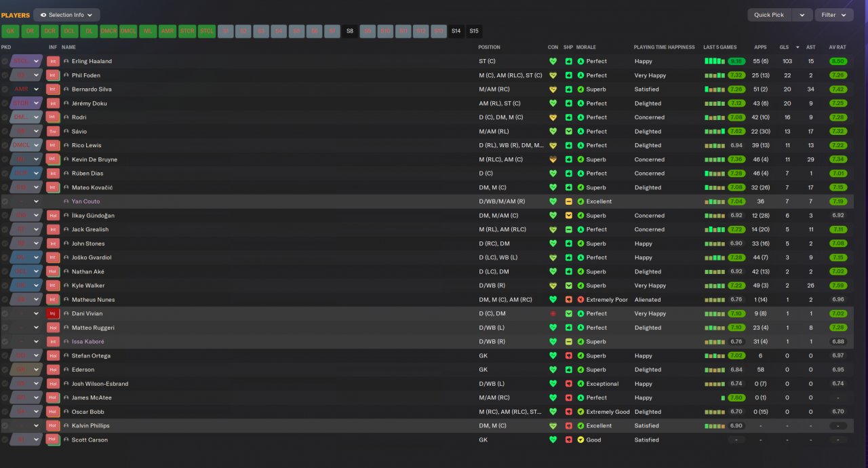Sort by the Morale column header

coord(586,47)
